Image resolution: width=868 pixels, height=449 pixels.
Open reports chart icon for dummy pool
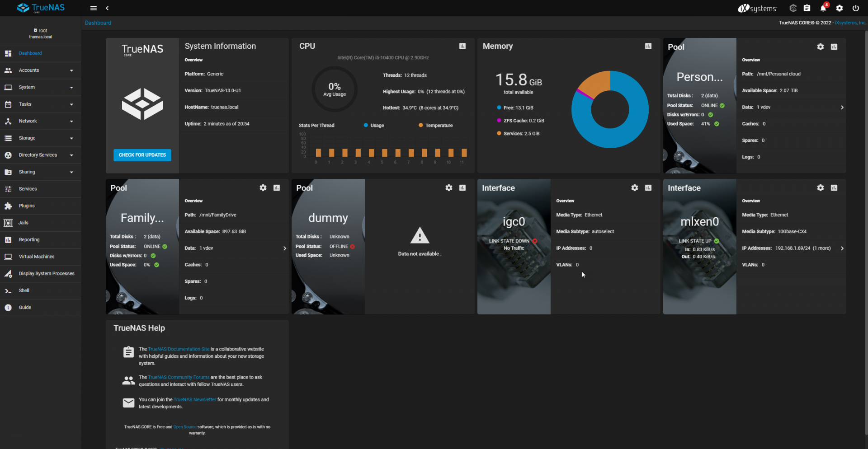coord(462,188)
